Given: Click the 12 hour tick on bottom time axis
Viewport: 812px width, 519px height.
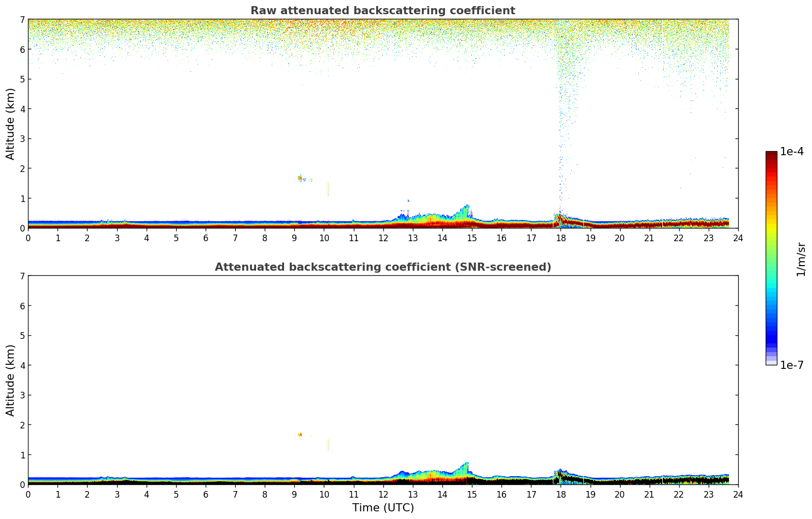Looking at the screenshot, I should pyautogui.click(x=383, y=494).
